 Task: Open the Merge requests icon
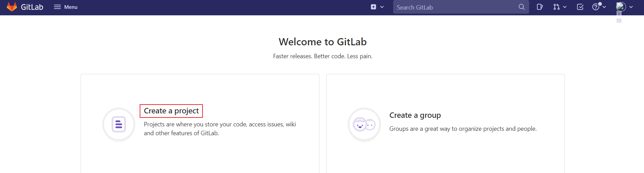pos(556,7)
